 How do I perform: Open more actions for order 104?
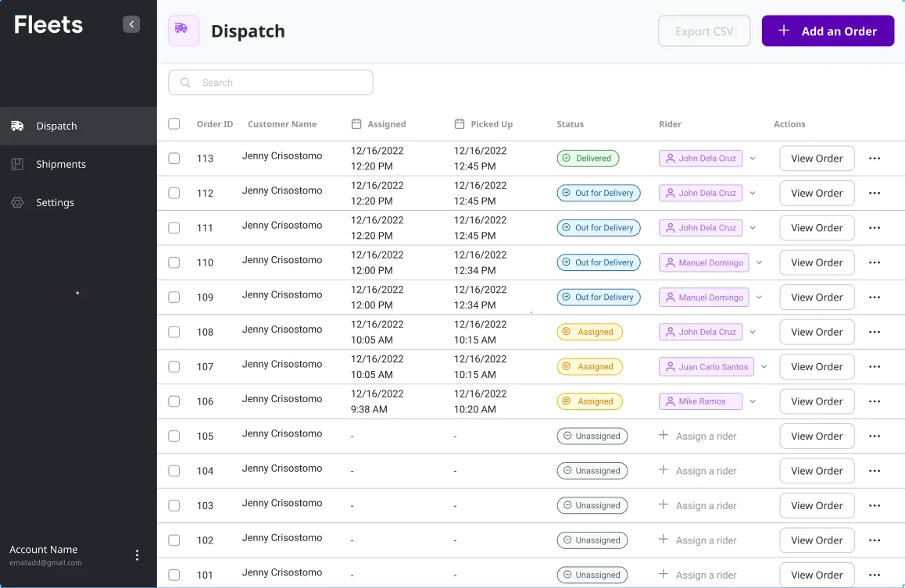click(875, 471)
